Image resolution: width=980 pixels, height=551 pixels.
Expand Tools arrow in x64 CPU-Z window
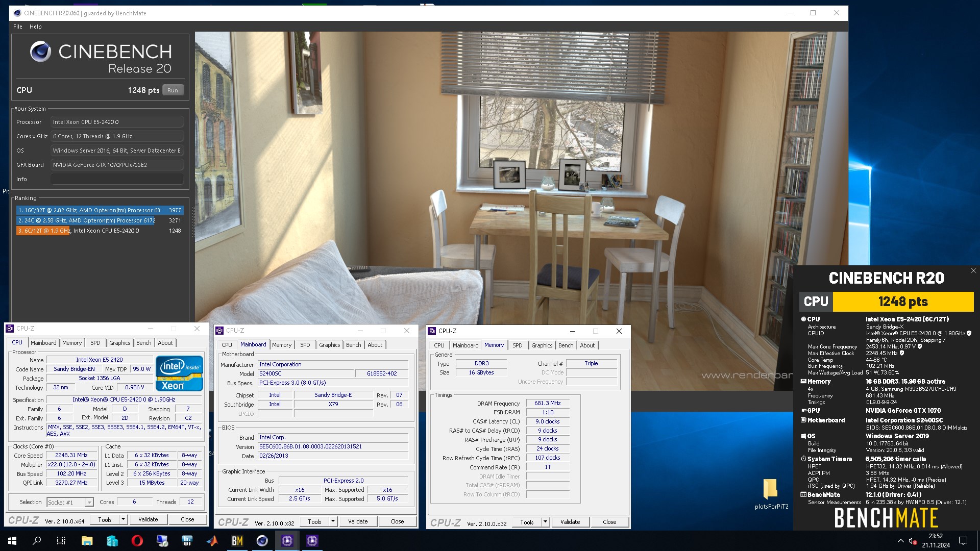pos(123,519)
